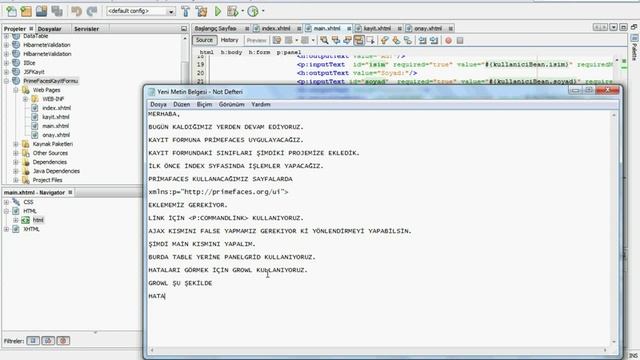This screenshot has height=360, width=640.
Task: Click the Open Project toolbar icon
Action: 41,11
